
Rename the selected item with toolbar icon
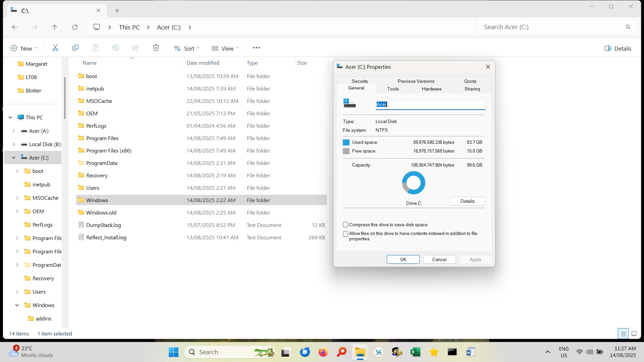click(x=115, y=48)
